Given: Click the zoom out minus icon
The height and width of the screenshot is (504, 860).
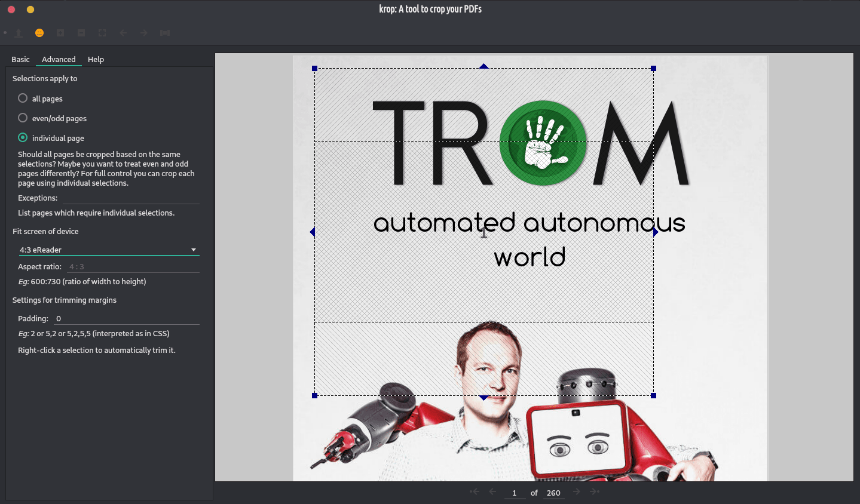Looking at the screenshot, I should click(81, 33).
